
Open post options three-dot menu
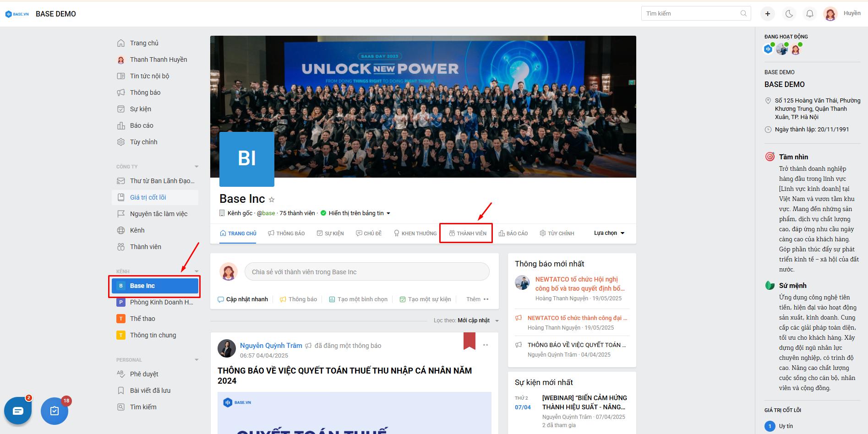tap(486, 345)
